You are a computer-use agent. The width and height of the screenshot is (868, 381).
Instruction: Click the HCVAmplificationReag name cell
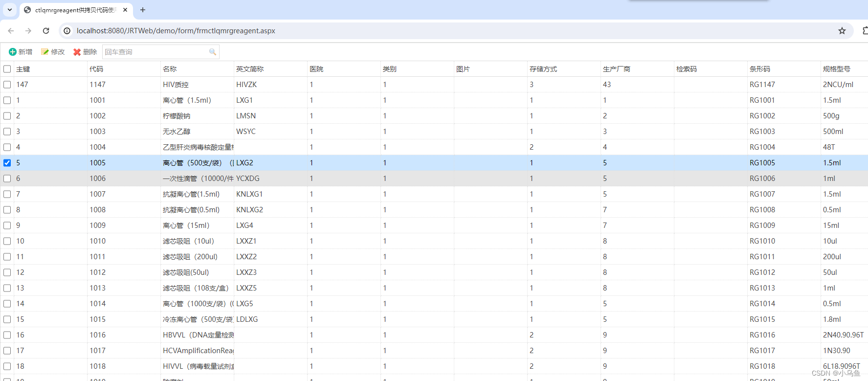[x=197, y=351]
